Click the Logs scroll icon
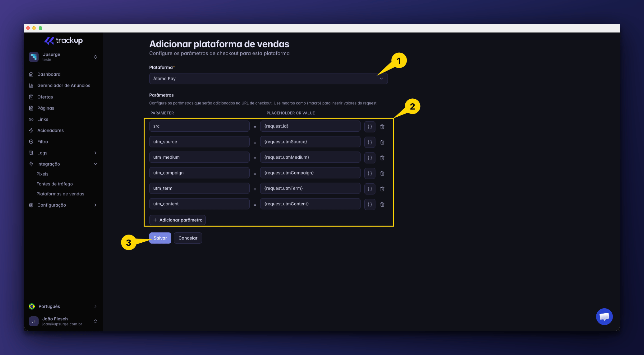 pos(31,153)
